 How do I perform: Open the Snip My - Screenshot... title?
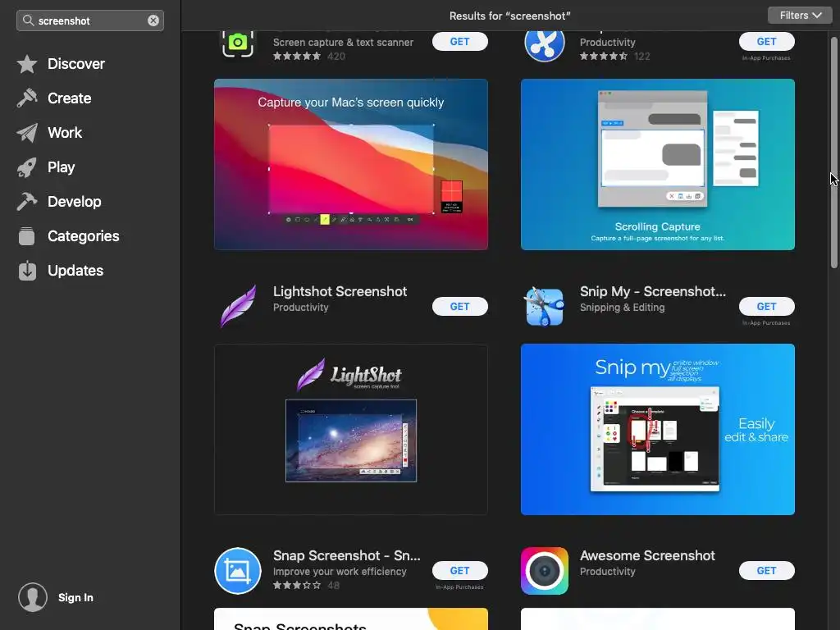click(652, 291)
